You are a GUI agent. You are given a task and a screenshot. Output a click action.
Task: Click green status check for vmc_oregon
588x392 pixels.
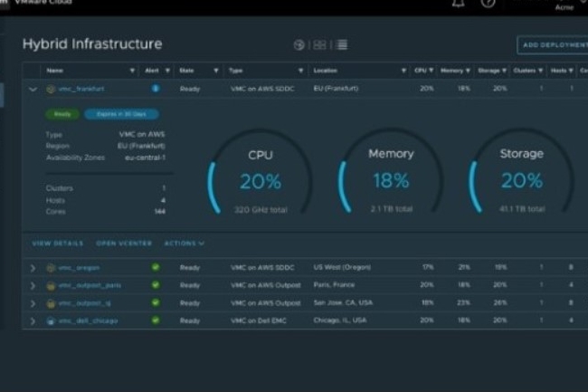point(156,268)
